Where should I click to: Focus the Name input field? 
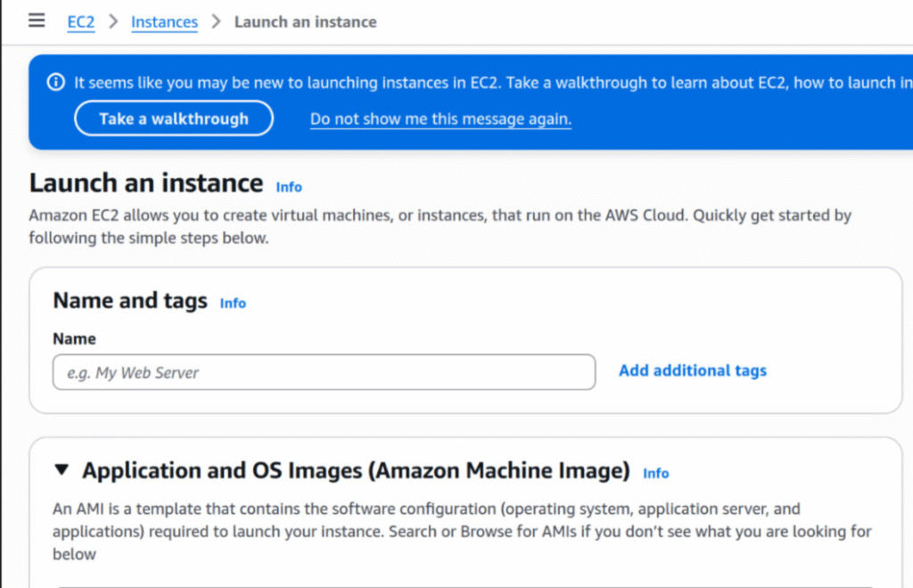[324, 372]
